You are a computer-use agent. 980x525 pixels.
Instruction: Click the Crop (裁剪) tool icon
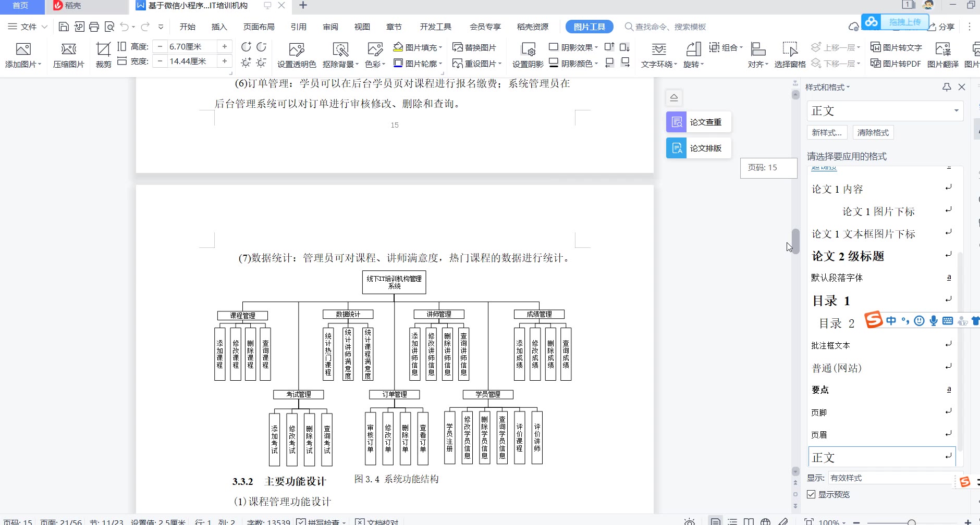tap(103, 50)
